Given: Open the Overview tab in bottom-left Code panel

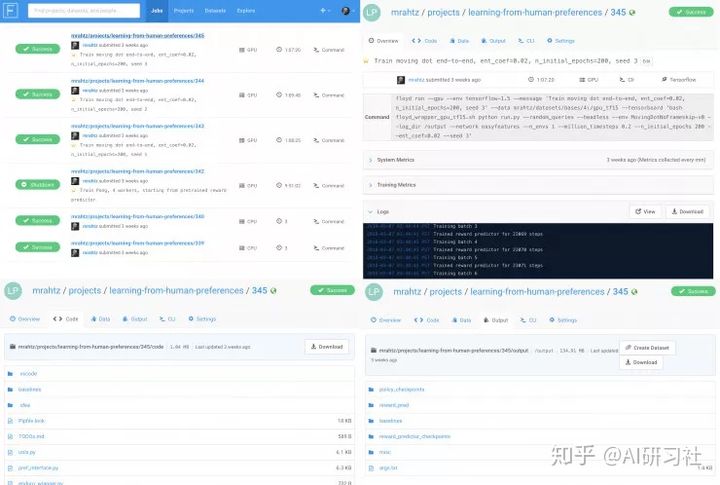Looking at the screenshot, I should click(x=25, y=319).
